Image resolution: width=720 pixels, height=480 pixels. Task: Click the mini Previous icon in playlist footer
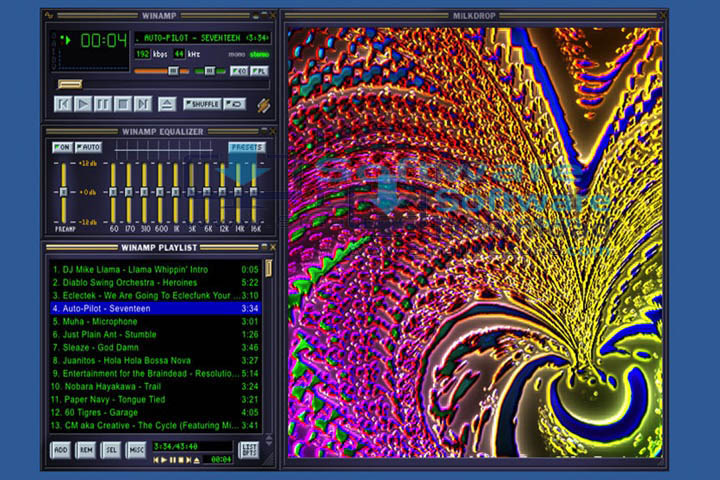156,460
